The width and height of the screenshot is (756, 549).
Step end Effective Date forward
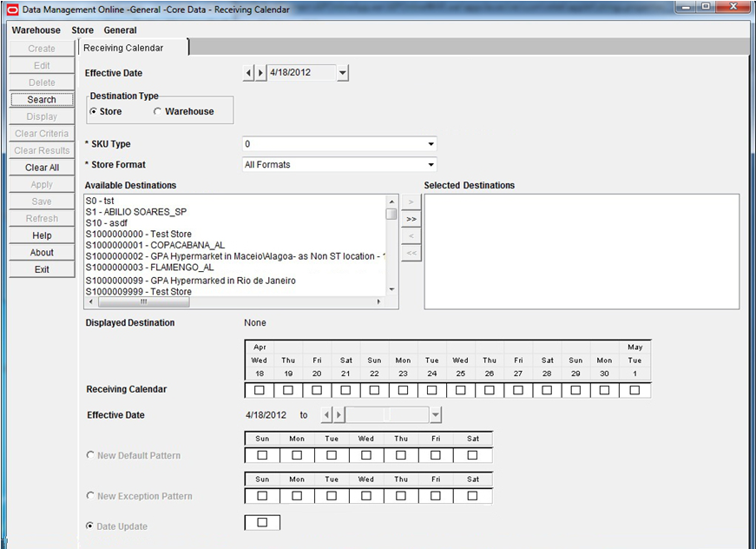pyautogui.click(x=339, y=415)
